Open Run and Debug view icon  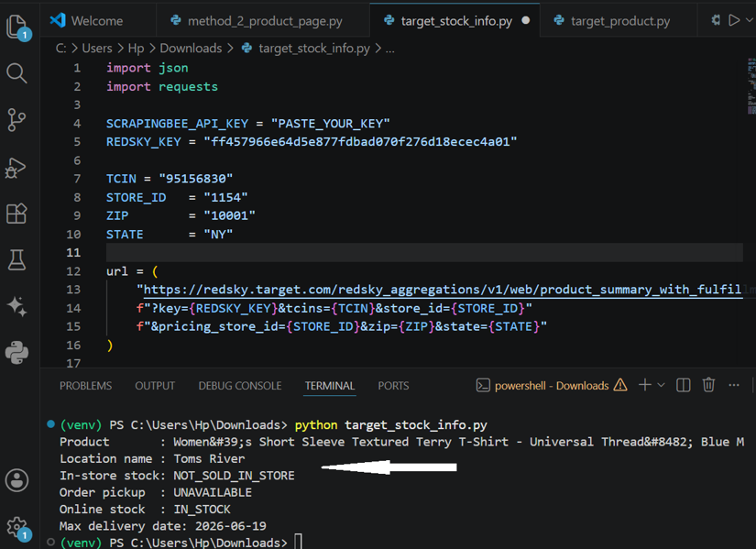tap(16, 167)
